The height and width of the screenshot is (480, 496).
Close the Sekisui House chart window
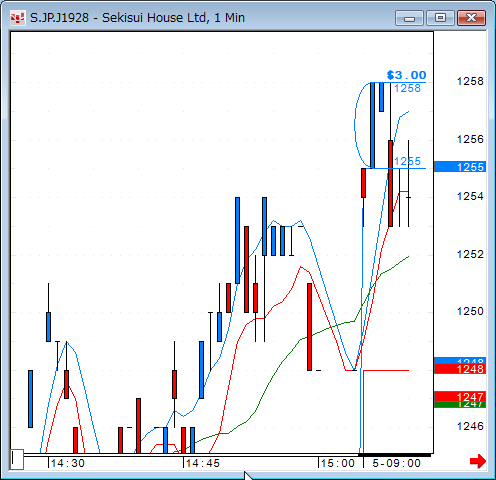click(471, 18)
